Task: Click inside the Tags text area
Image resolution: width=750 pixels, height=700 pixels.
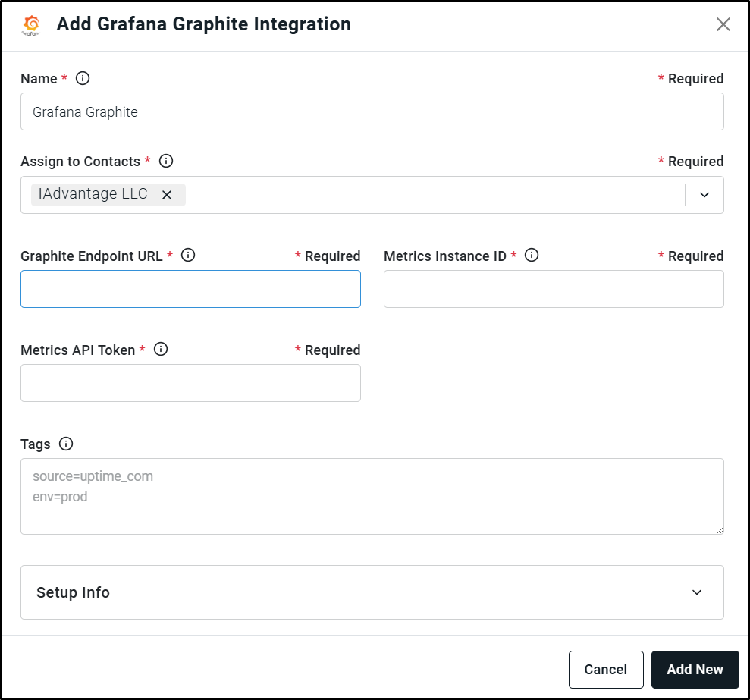Action: click(x=372, y=496)
